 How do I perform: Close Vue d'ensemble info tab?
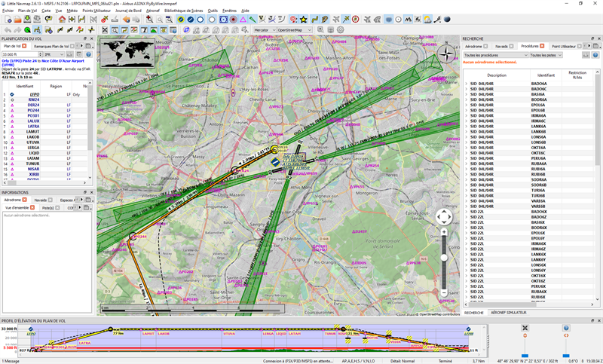tap(32, 207)
